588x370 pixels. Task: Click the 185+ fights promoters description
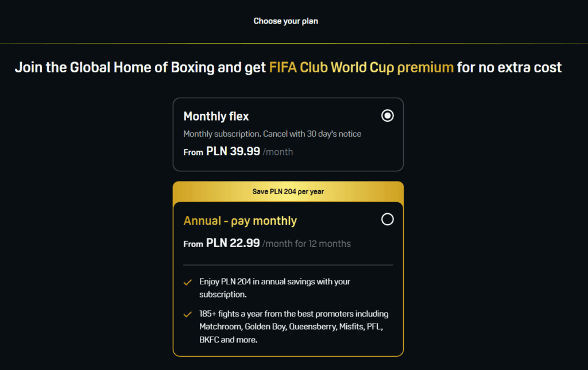click(294, 326)
